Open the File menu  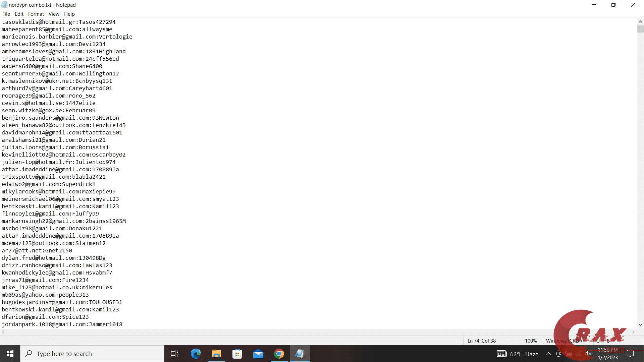tap(6, 14)
